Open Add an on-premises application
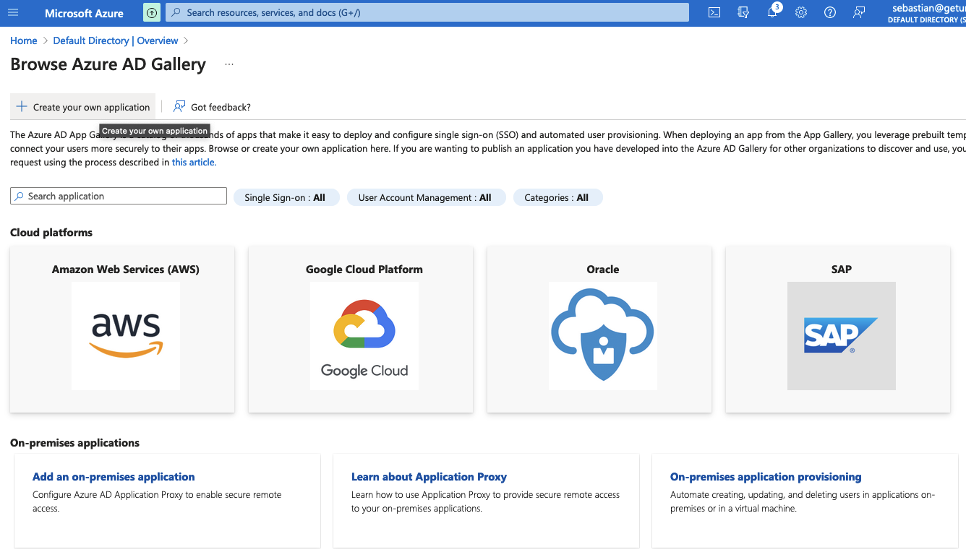 tap(114, 477)
